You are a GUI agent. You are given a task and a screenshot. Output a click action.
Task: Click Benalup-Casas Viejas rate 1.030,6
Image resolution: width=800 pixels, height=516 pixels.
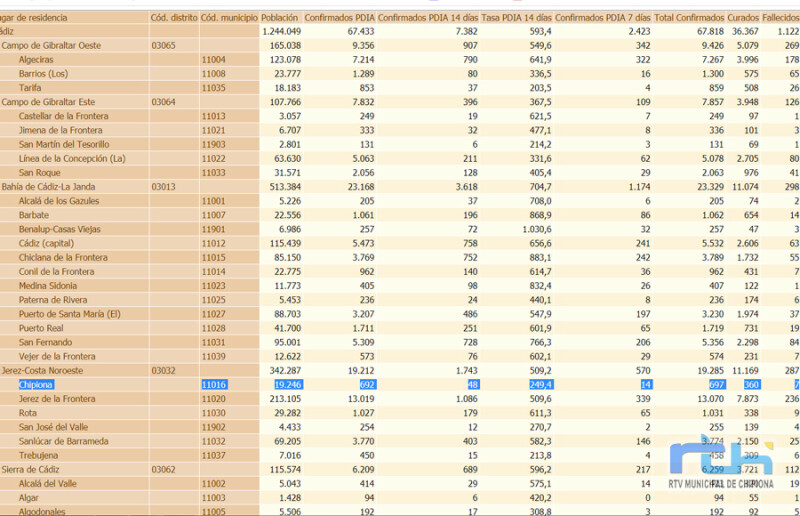tap(537, 229)
